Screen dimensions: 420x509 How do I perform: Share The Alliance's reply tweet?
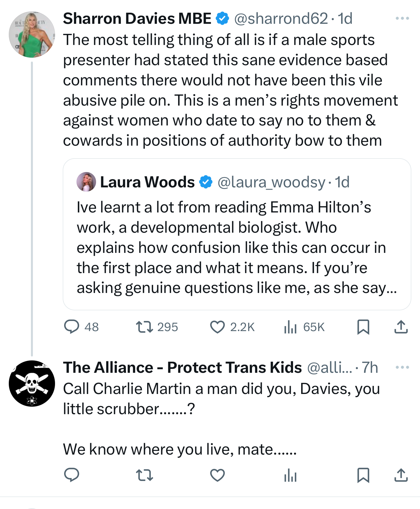coord(401,475)
